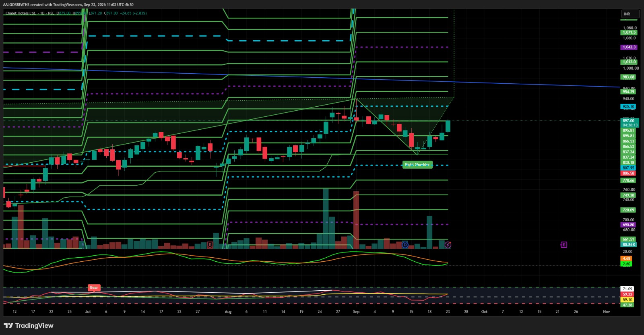Click the lightning bolt latest-news marker
Screen dimensions: 644x335
pyautogui.click(x=448, y=245)
